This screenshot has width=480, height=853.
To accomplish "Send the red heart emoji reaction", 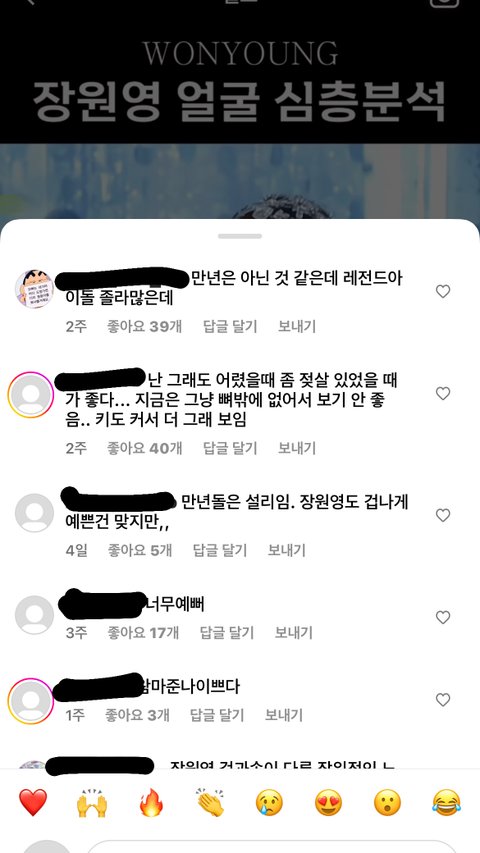I will point(33,802).
